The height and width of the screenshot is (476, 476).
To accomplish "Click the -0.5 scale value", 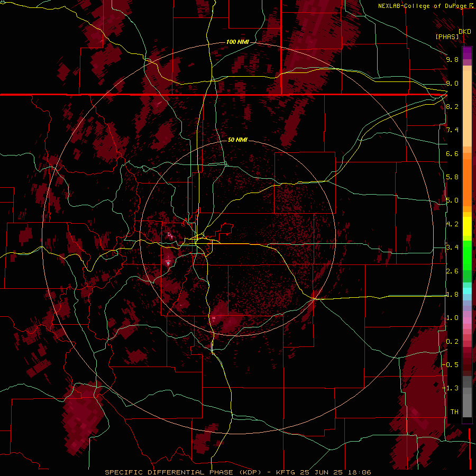I will click(x=451, y=364).
